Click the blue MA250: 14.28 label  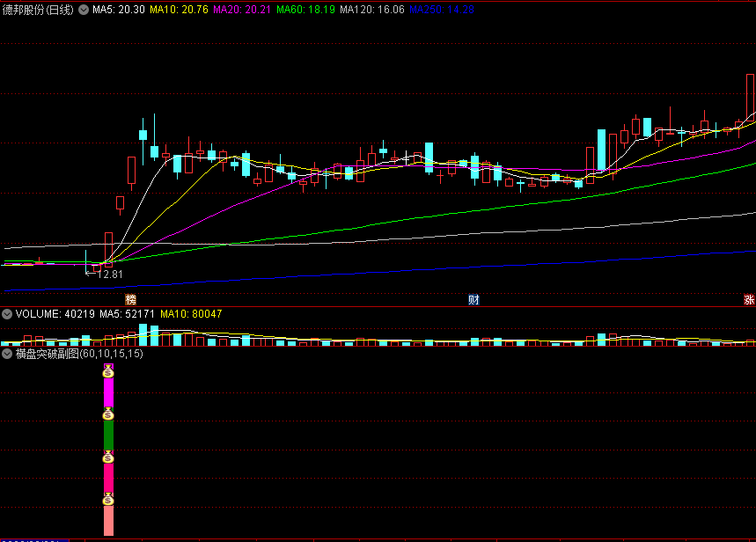pyautogui.click(x=442, y=10)
